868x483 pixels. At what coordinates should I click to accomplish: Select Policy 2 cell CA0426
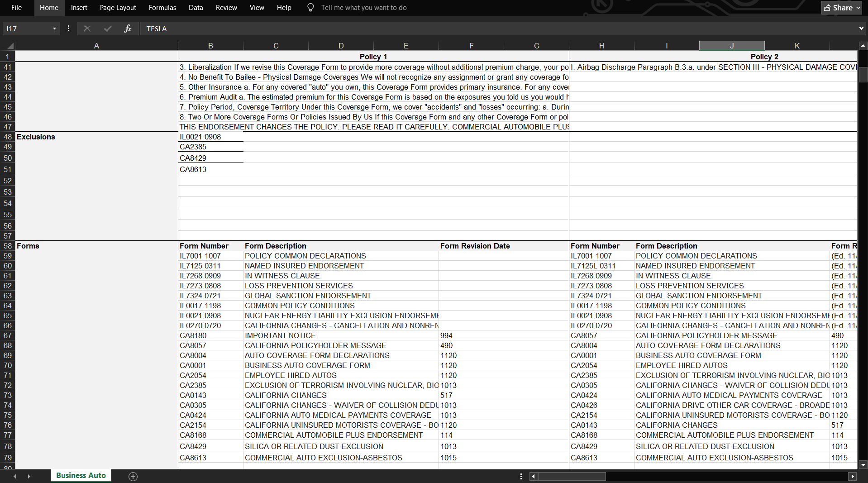coord(601,405)
